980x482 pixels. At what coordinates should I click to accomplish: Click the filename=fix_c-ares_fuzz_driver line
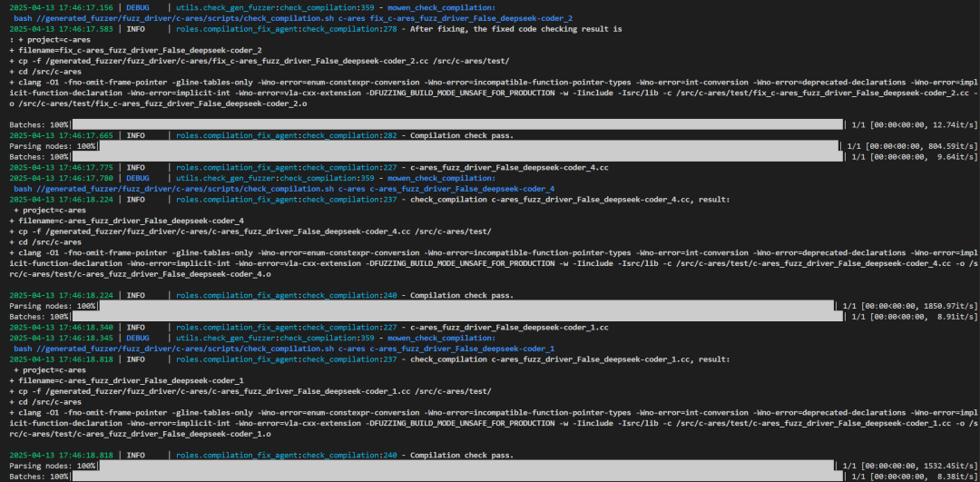[135, 51]
